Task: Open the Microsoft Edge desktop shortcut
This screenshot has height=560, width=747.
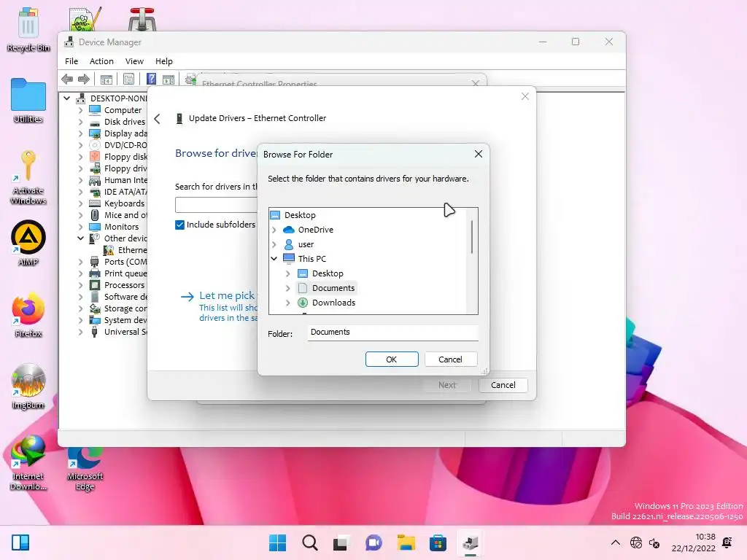Action: [85, 469]
